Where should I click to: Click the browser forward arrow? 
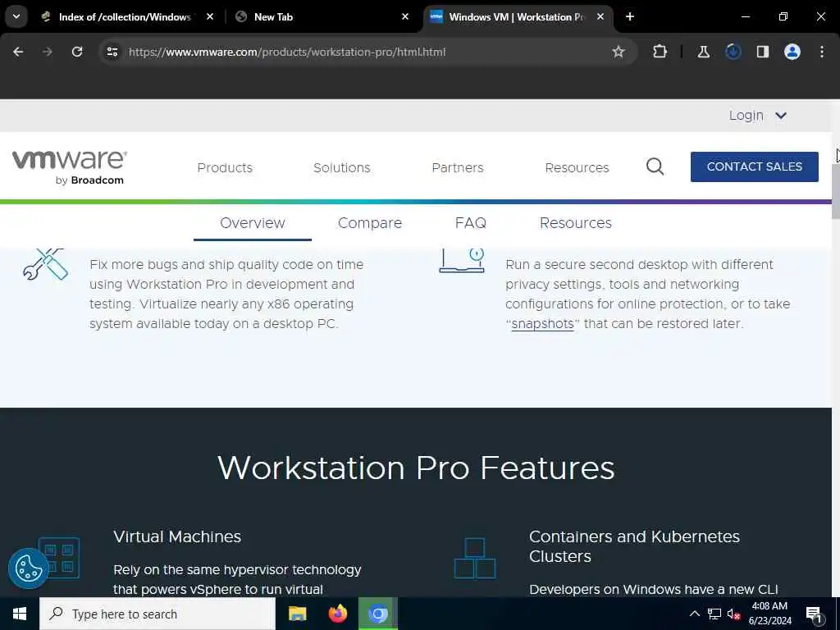coord(48,52)
